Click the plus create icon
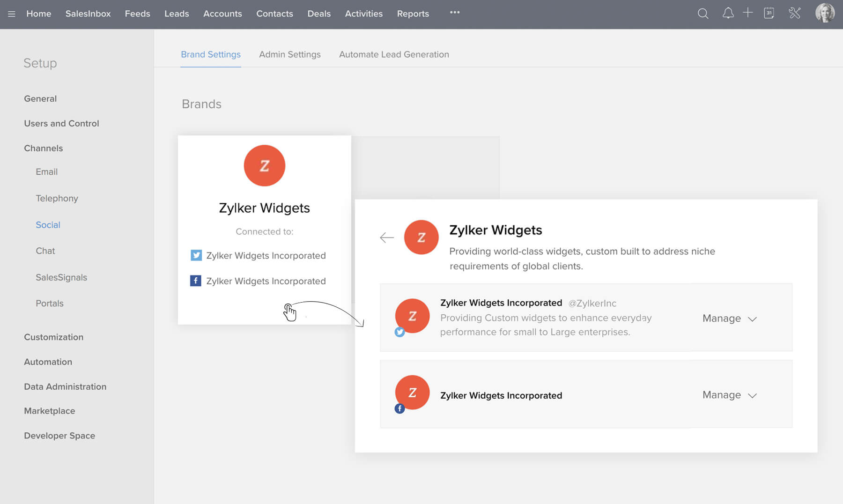This screenshot has width=843, height=504. 748,13
